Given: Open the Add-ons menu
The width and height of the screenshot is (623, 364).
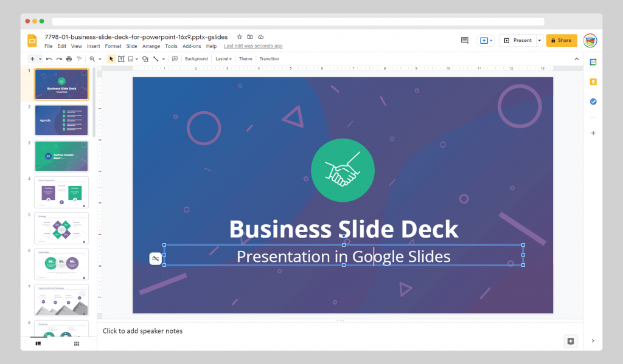Looking at the screenshot, I should click(x=192, y=46).
